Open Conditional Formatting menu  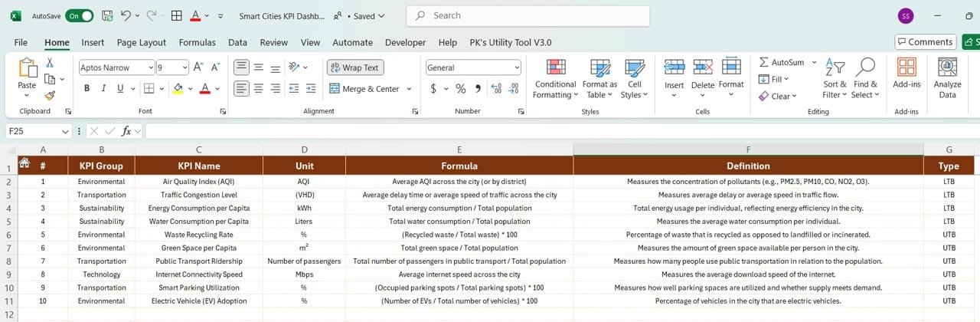[x=555, y=78]
